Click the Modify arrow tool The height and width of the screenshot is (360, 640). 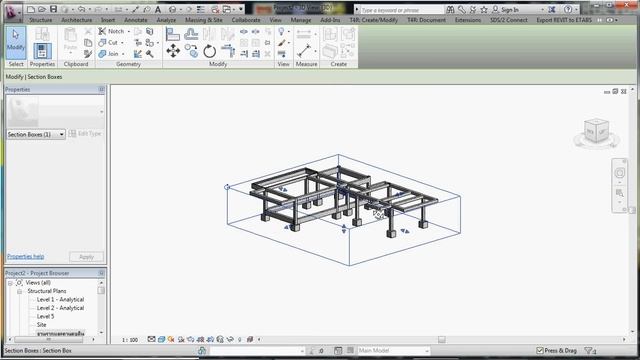(16, 41)
